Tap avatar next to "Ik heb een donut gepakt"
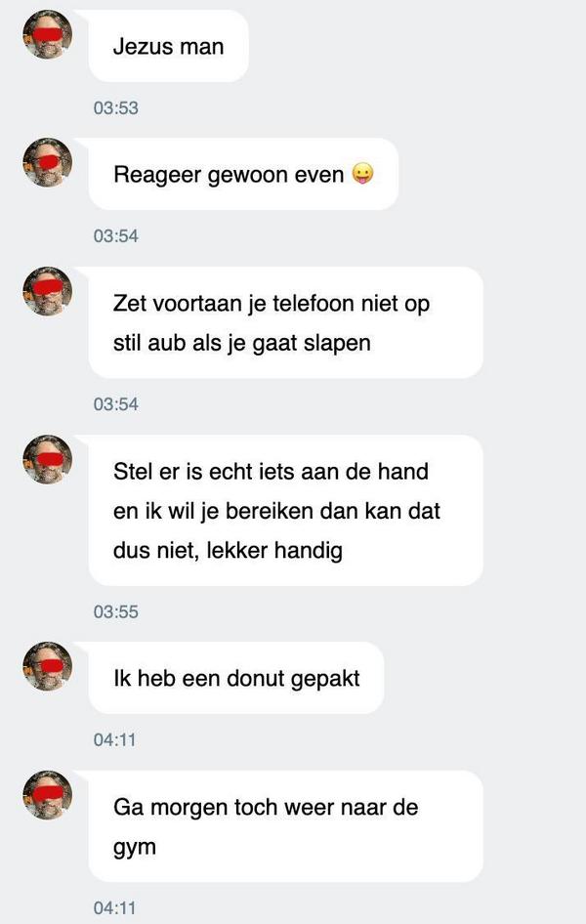586x924 pixels. click(x=47, y=666)
